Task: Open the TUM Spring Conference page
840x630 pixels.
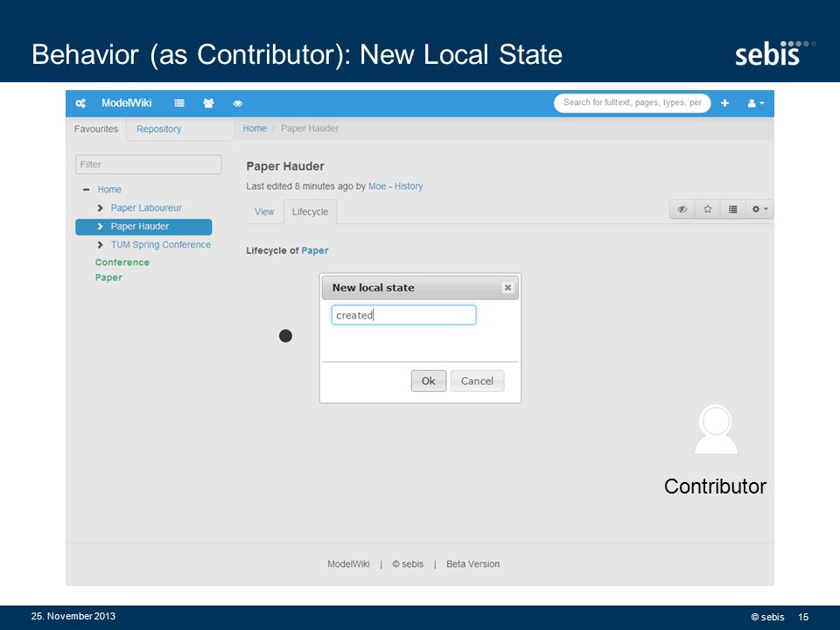Action: 161,245
